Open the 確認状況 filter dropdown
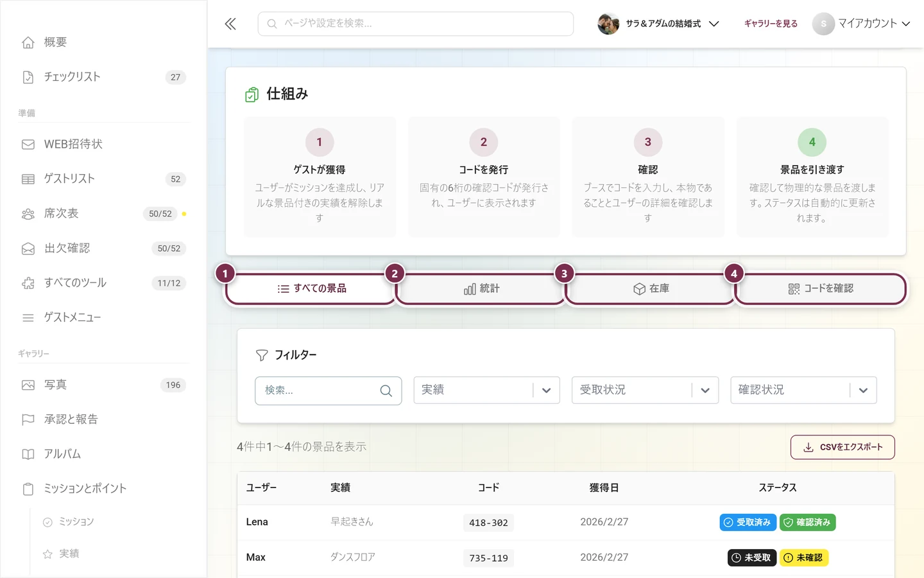Viewport: 924px width, 578px height. (x=803, y=390)
